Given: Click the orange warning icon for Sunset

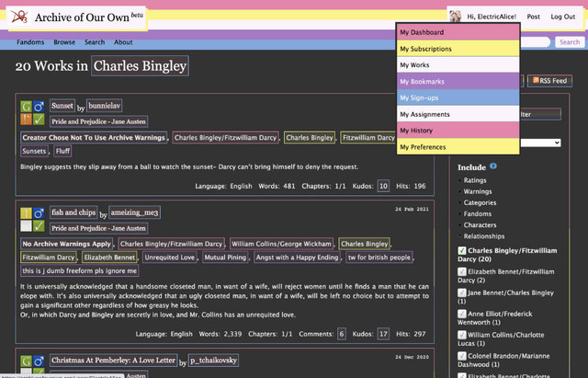Looking at the screenshot, I should click(26, 120).
